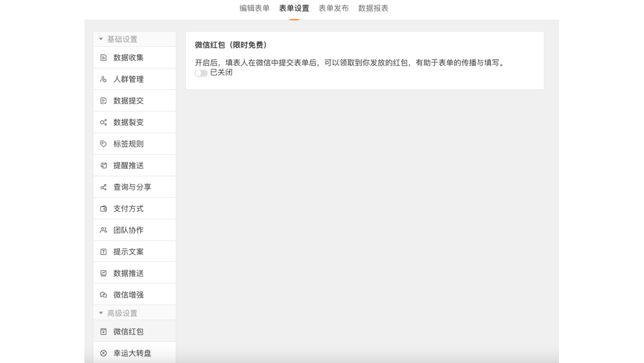Select 数据推送 in the sidebar
The image size is (644, 363).
pyautogui.click(x=135, y=273)
